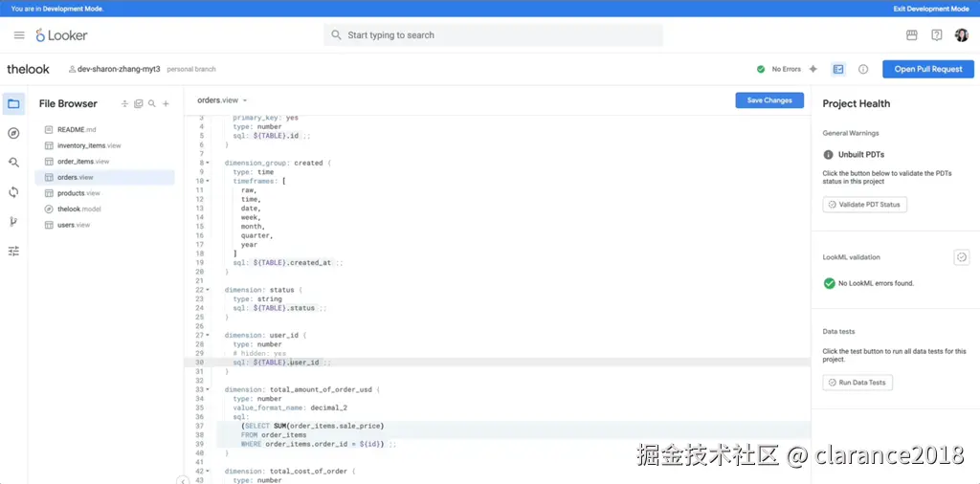980x484 pixels.
Task: Open the info icon in project header
Action: (863, 69)
